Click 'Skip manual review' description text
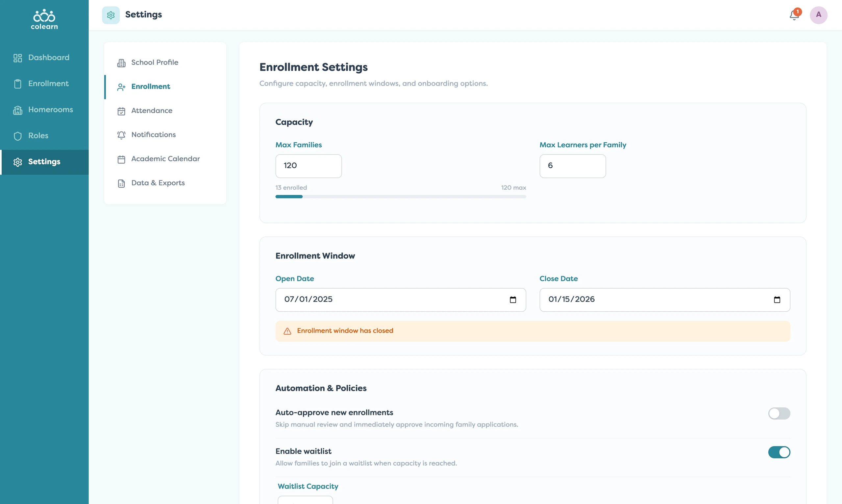The height and width of the screenshot is (504, 842). 396,424
